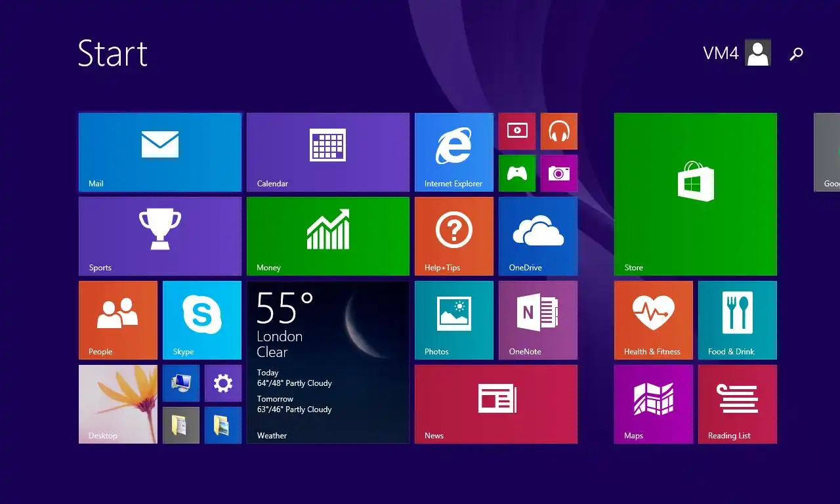Open the green Xbox Games tile
This screenshot has width=840, height=504.
(x=517, y=173)
